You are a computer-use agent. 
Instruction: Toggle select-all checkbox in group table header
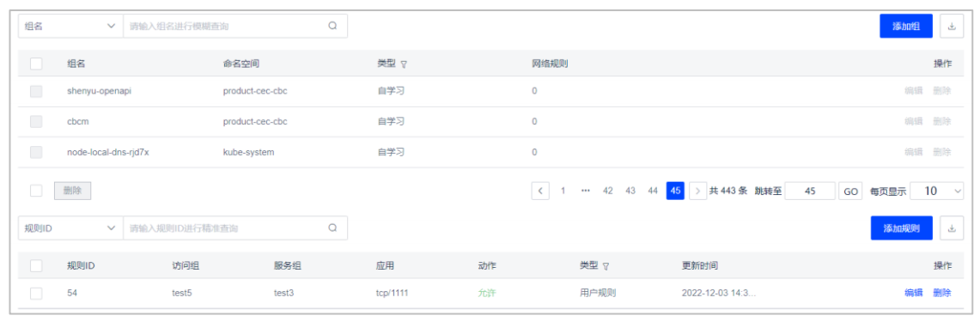coord(36,64)
